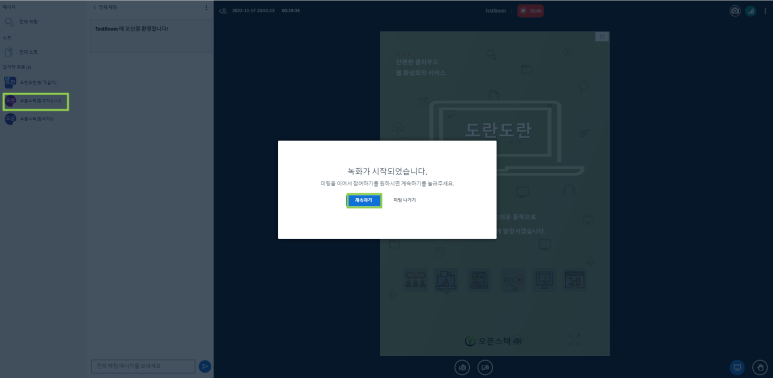Screen dimensions: 773x378
Task: Click the participants icon beside the date
Action: pos(223,11)
